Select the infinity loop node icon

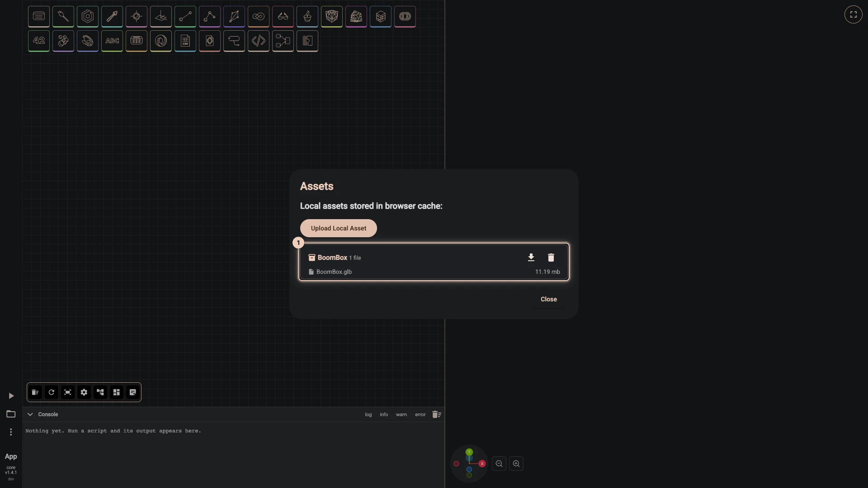[x=259, y=17]
